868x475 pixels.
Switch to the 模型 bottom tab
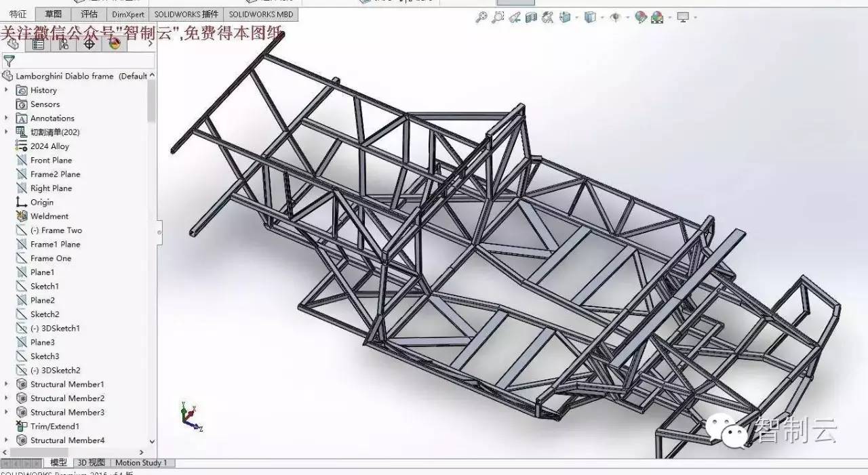59,463
